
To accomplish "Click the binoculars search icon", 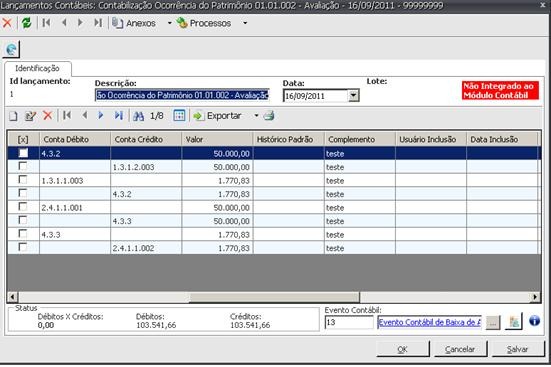I will click(138, 116).
